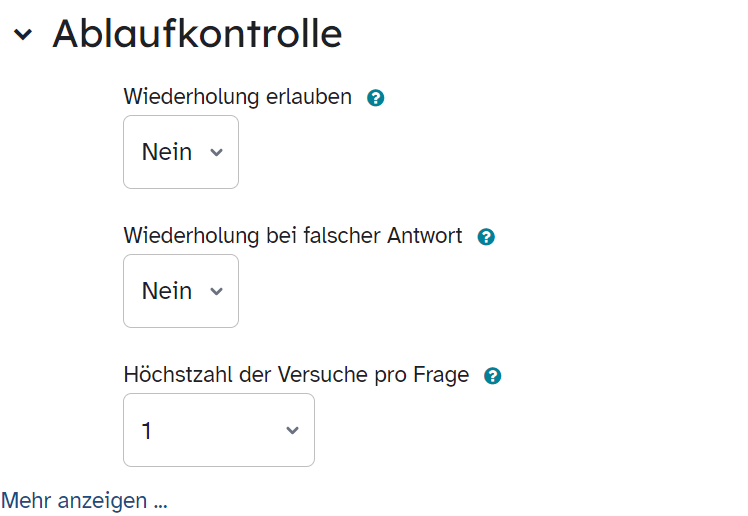Image resolution: width=748 pixels, height=516 pixels.
Task: Click Höchstzahl der Versuche pro Frage label
Action: pyautogui.click(x=296, y=375)
